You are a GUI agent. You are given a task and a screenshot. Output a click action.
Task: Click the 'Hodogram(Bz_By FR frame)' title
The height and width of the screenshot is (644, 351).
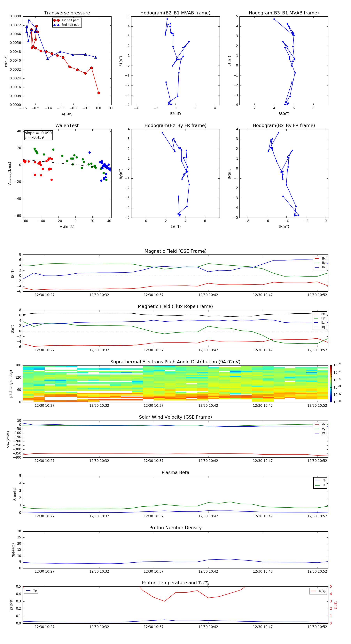pyautogui.click(x=175, y=125)
